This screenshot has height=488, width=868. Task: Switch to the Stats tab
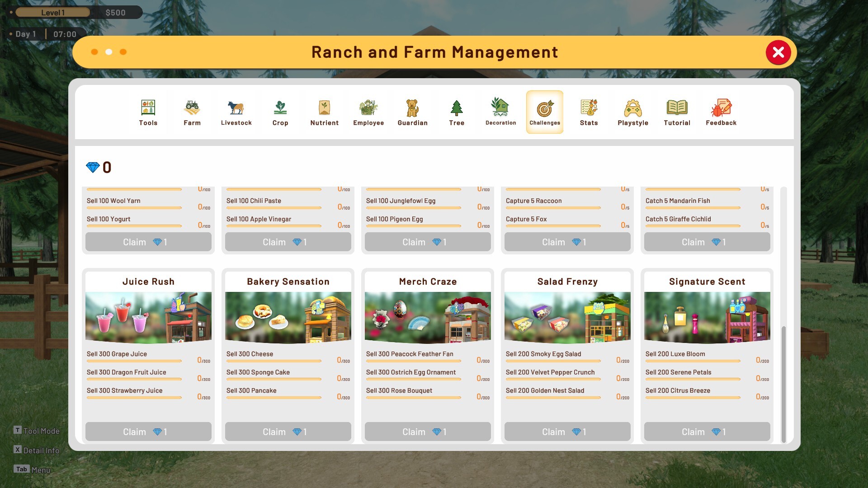coord(589,112)
